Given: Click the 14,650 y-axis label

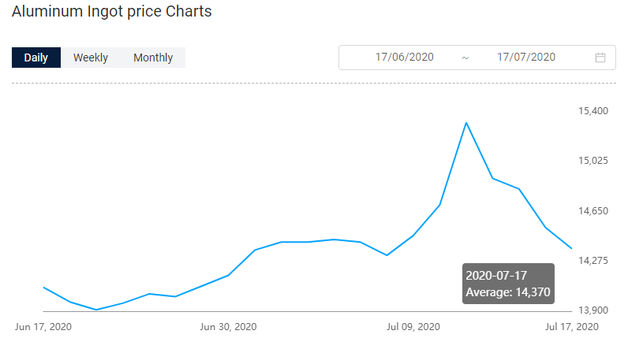Looking at the screenshot, I should tap(593, 211).
